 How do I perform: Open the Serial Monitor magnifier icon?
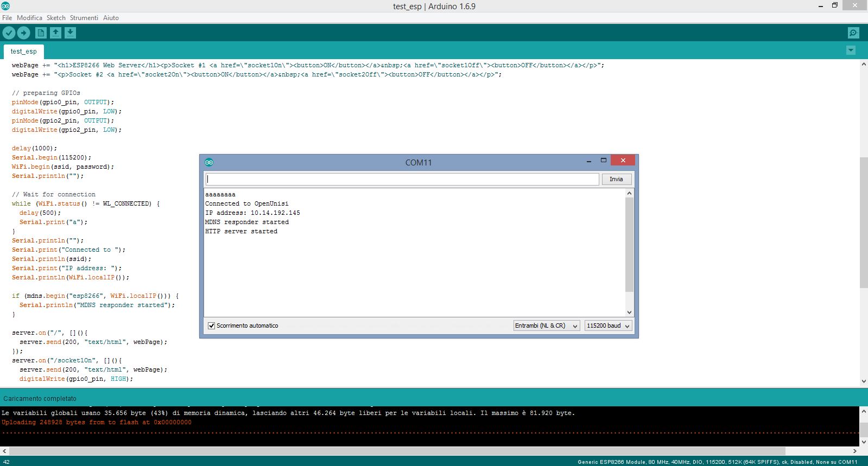pos(853,33)
